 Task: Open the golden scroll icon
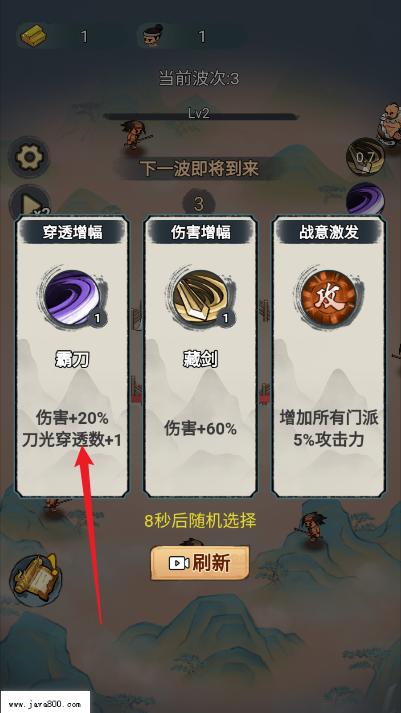tap(35, 579)
